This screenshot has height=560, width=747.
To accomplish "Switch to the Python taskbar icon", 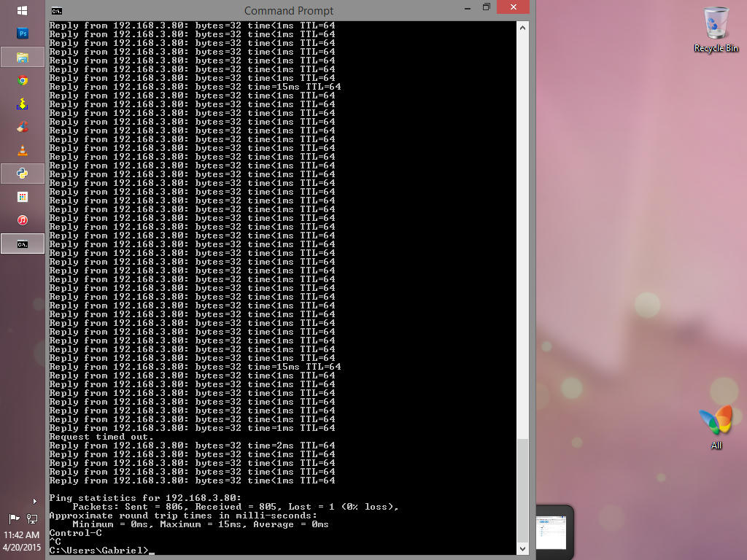I will 23,174.
